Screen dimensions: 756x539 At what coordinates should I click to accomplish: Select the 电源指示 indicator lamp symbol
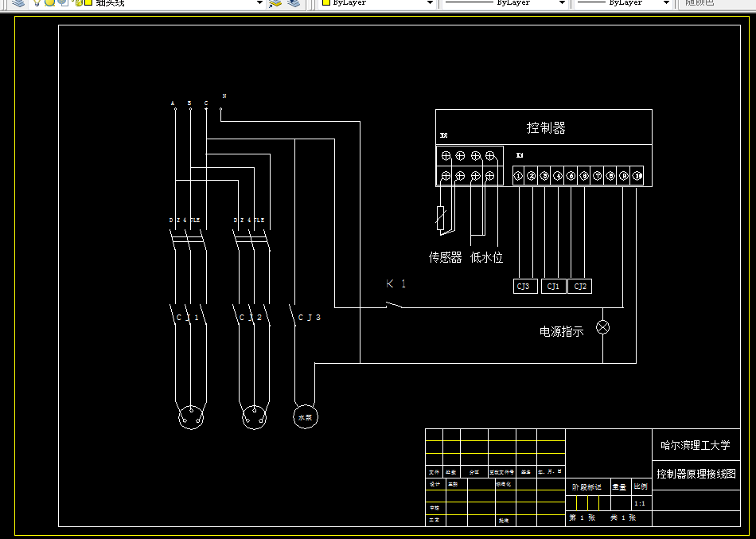602,326
